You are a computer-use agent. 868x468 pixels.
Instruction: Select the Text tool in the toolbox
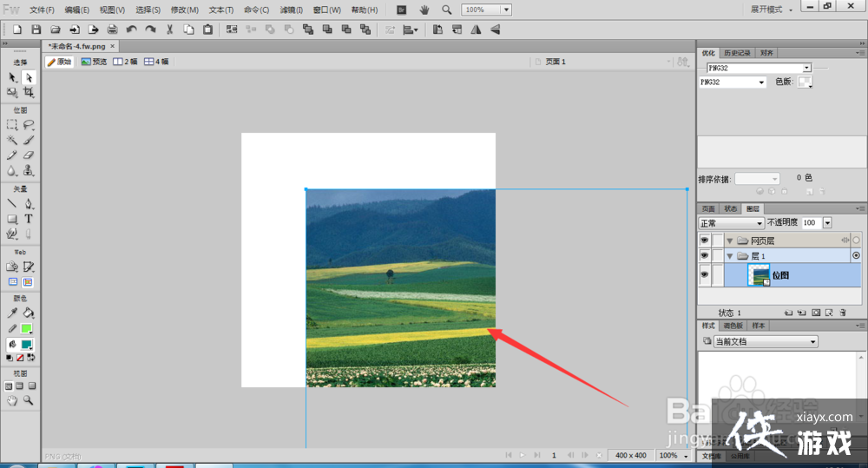point(29,219)
